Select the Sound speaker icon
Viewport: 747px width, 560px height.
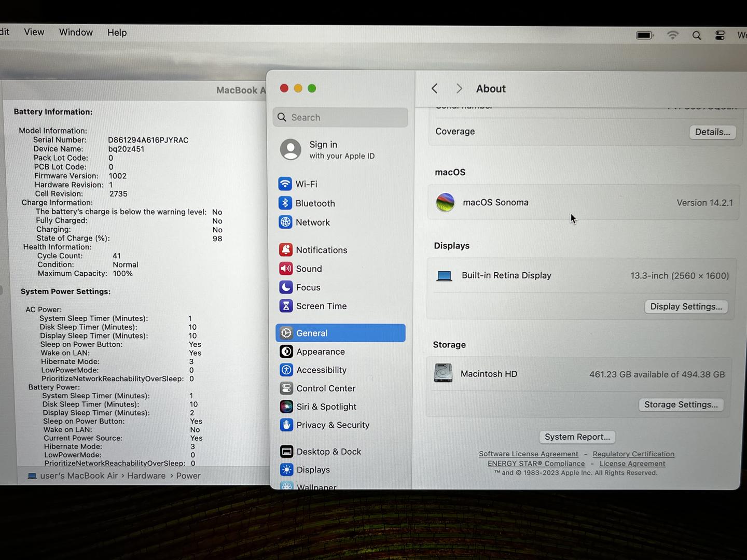(286, 269)
